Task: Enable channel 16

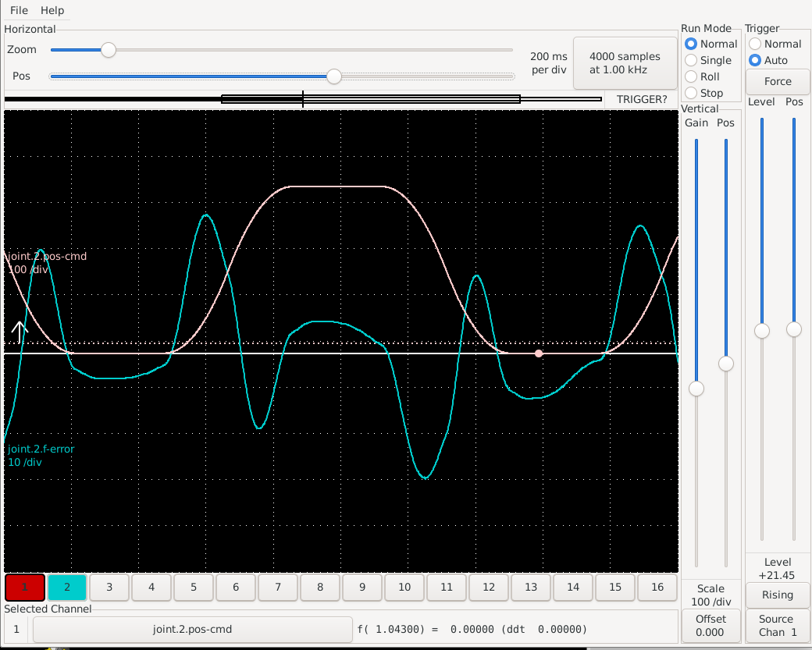Action: 657,588
